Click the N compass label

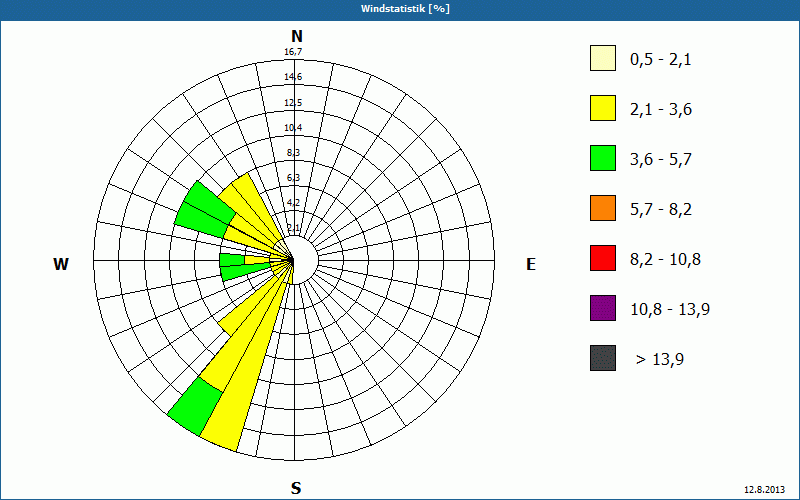[296, 36]
